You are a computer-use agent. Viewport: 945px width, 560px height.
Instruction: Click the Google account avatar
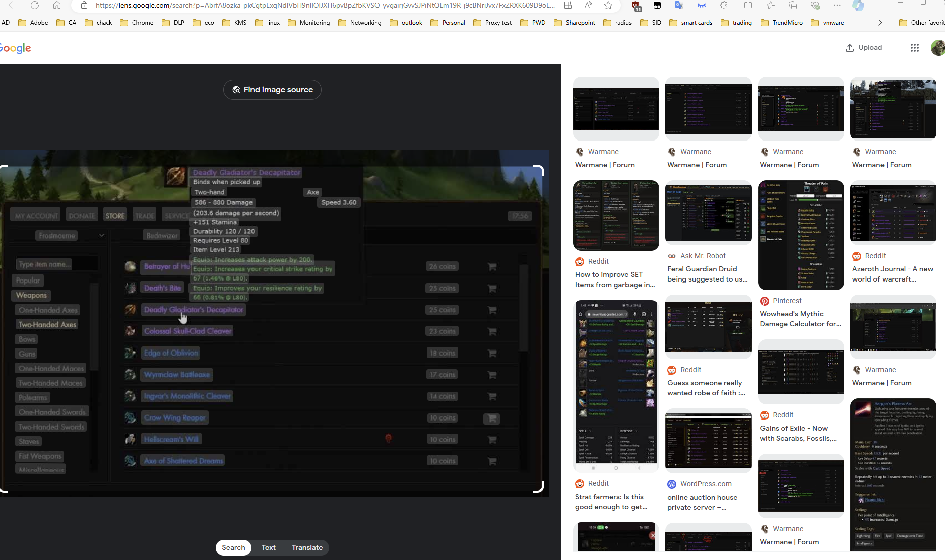click(938, 48)
